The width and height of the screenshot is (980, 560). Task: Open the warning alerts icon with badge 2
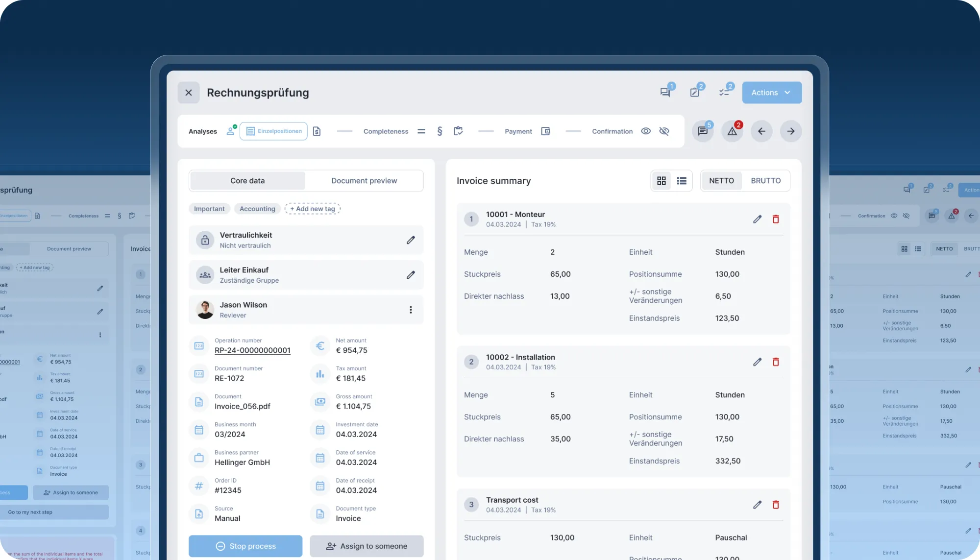[x=732, y=131]
